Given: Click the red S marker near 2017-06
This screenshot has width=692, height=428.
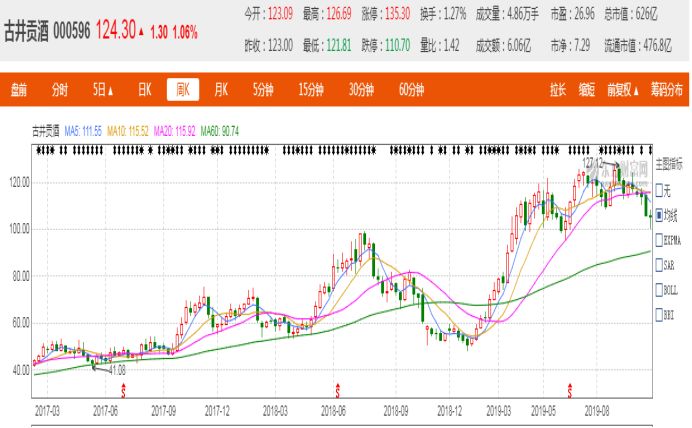Looking at the screenshot, I should (123, 391).
